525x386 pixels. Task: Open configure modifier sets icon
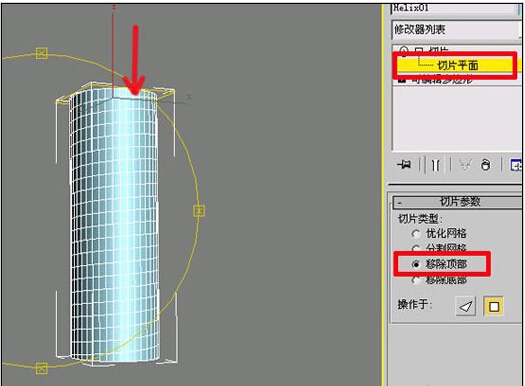[x=516, y=165]
